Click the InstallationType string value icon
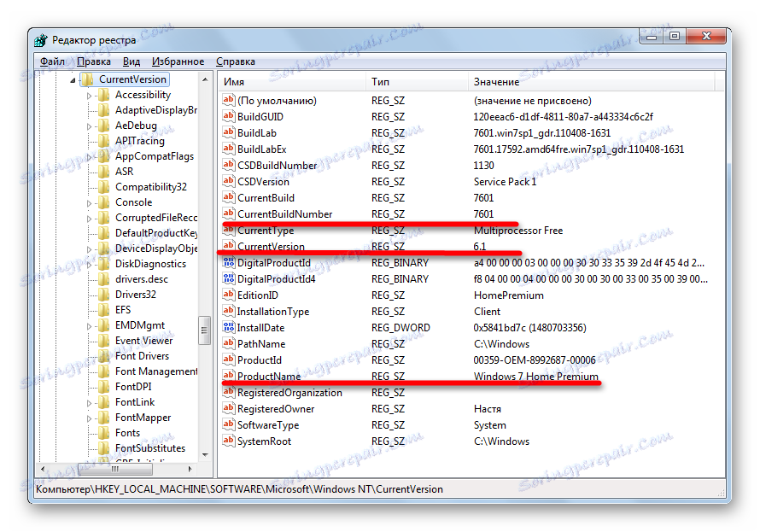Screen dimensions: 760x532 [228, 311]
